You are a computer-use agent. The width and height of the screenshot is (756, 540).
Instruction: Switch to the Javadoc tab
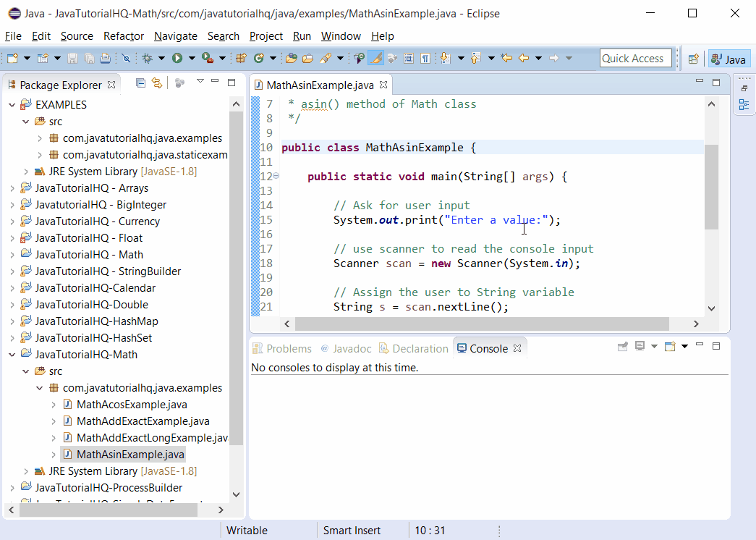(x=346, y=348)
